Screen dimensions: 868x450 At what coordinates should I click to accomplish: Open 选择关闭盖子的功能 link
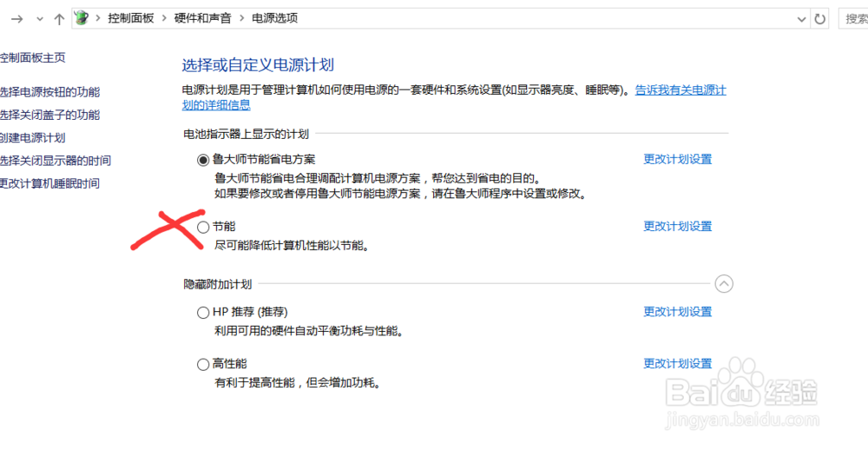coord(50,116)
